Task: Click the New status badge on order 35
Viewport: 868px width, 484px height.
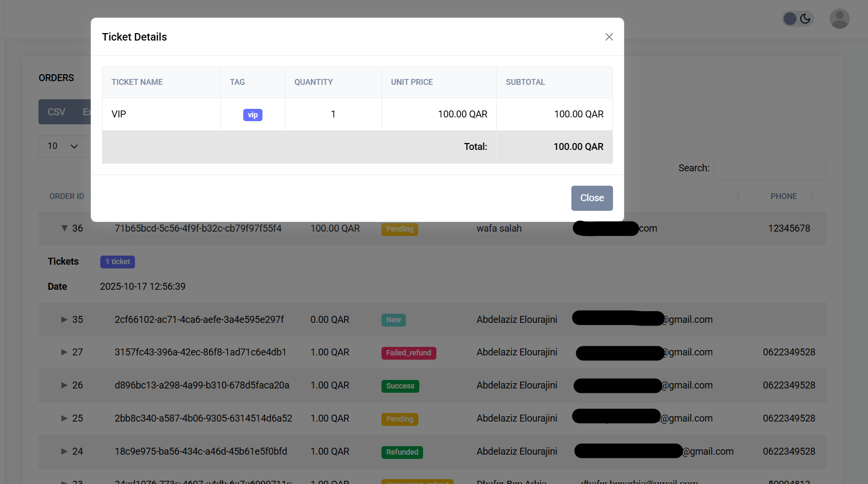Action: pyautogui.click(x=393, y=320)
